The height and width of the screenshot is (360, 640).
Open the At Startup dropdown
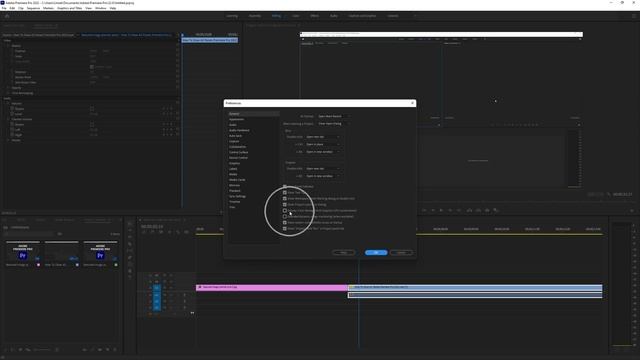[333, 116]
